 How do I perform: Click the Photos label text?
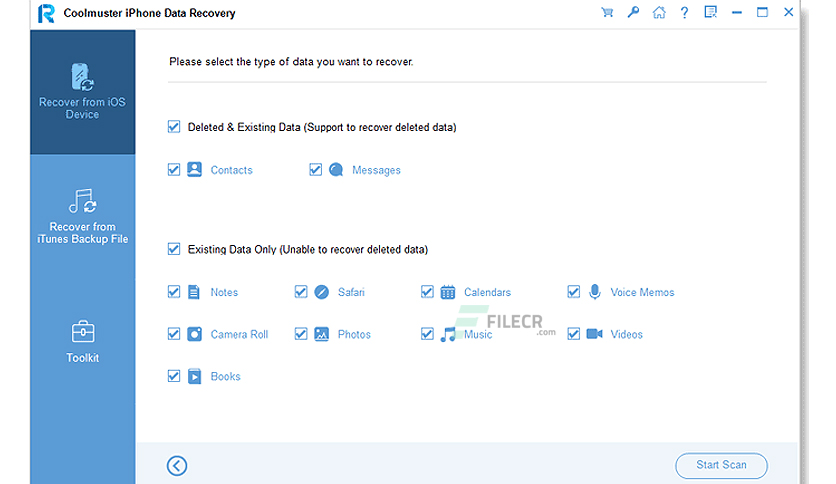pos(354,334)
